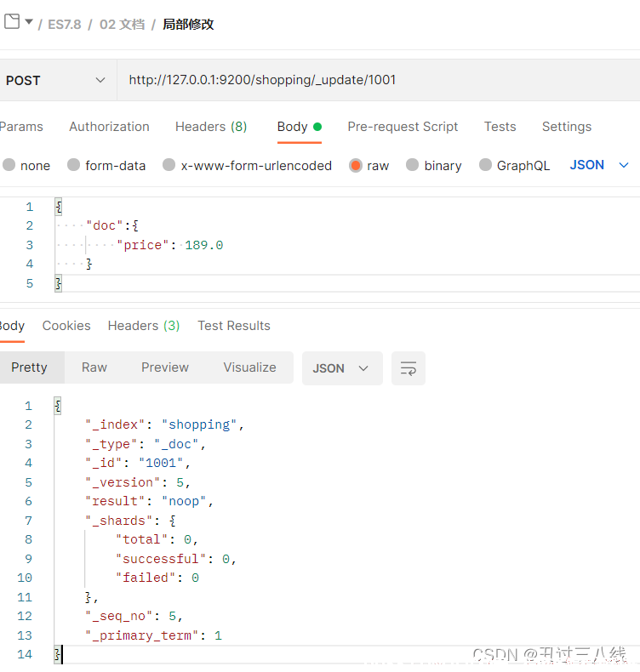Click the "1001" id value in response
The height and width of the screenshot is (672, 640).
161,463
